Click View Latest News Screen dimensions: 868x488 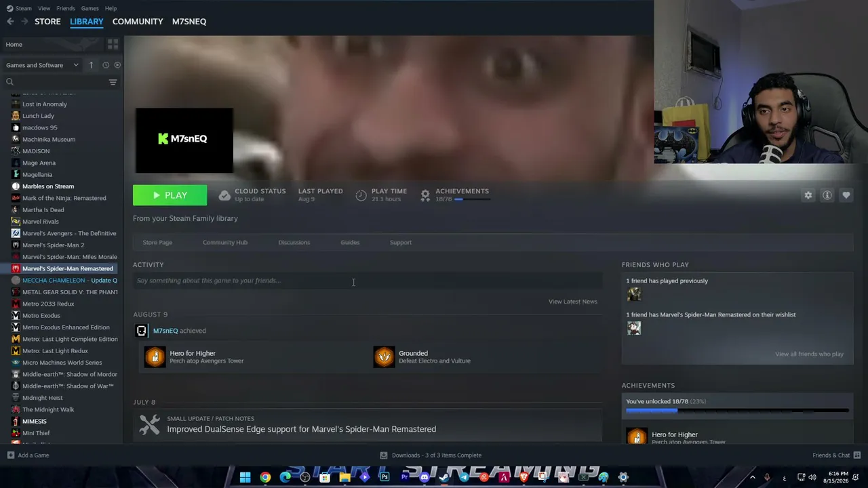(x=573, y=302)
